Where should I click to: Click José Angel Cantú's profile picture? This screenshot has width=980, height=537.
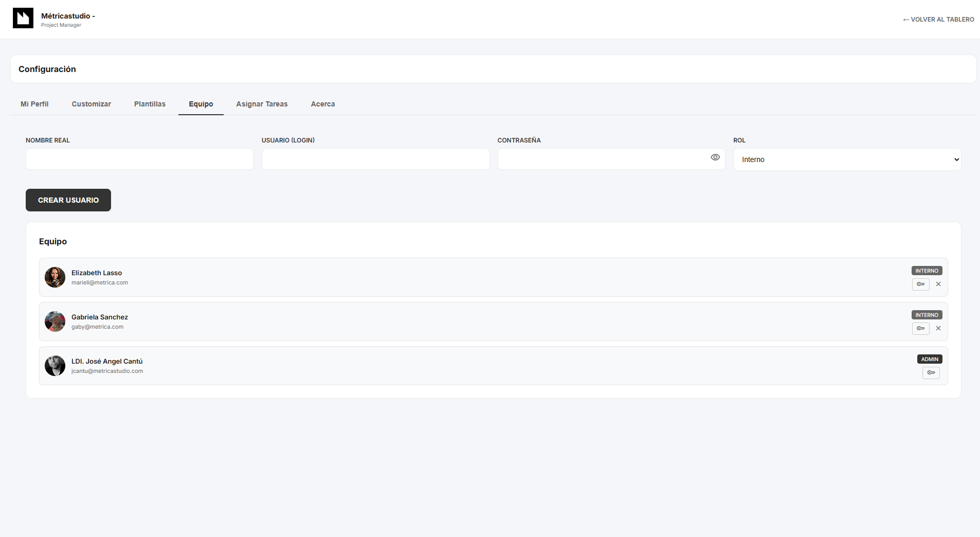(x=55, y=366)
